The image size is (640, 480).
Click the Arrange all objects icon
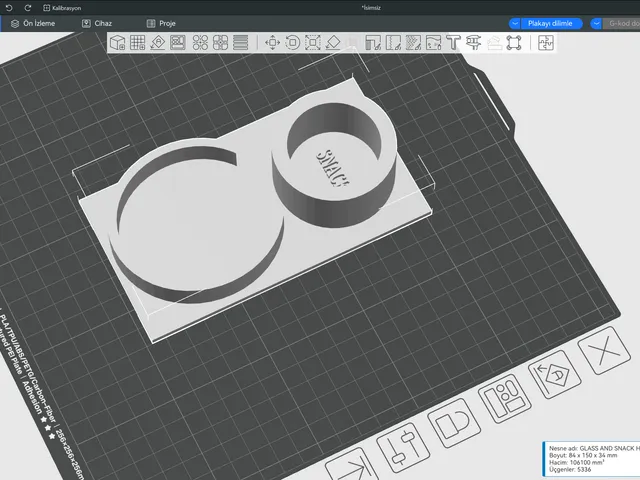178,42
